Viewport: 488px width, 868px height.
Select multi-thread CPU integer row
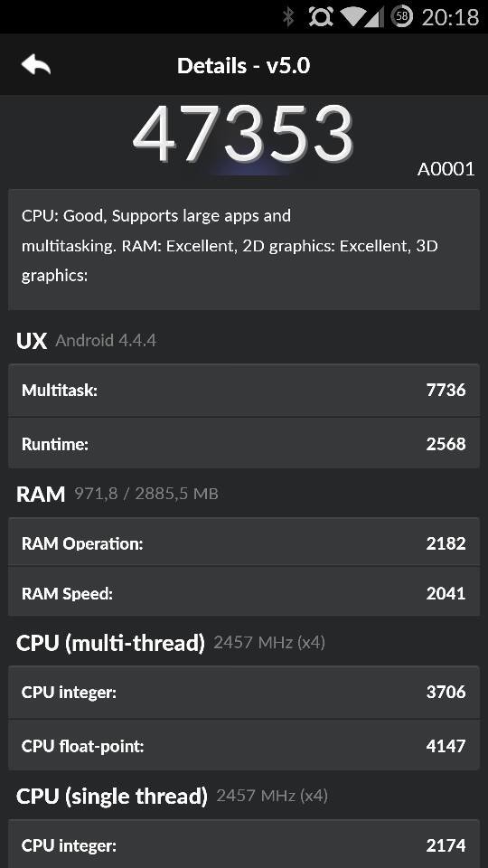coord(244,692)
